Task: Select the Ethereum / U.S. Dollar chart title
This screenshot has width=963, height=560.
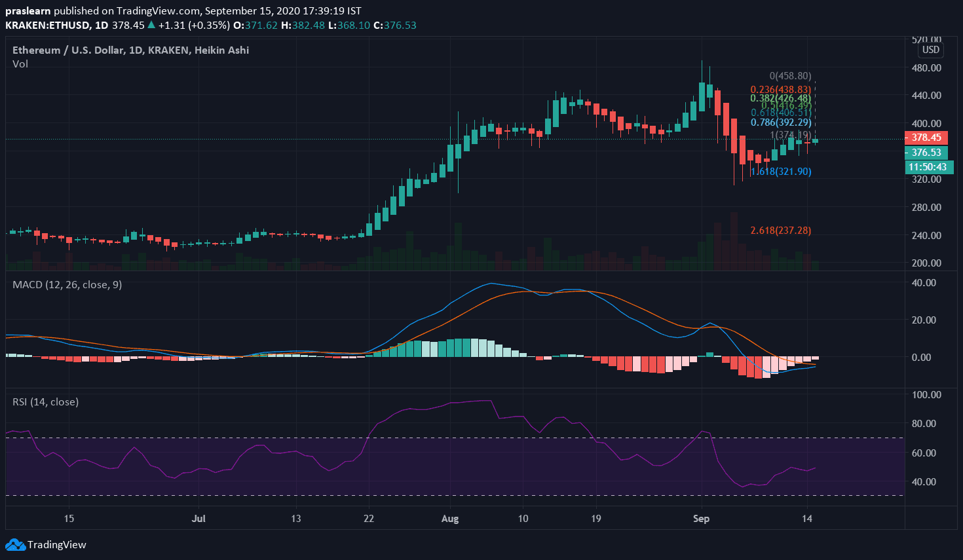Action: [130, 50]
